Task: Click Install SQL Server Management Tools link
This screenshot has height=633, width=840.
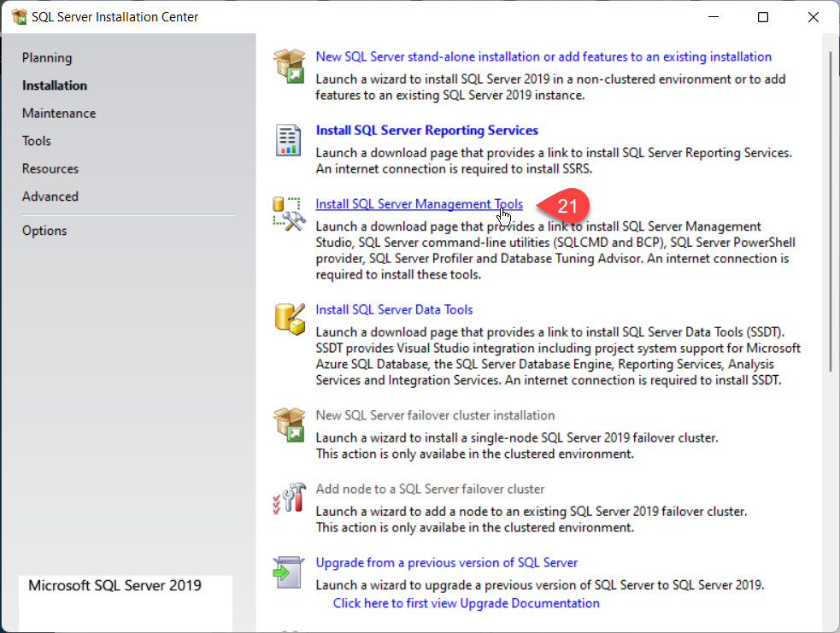Action: click(x=419, y=204)
